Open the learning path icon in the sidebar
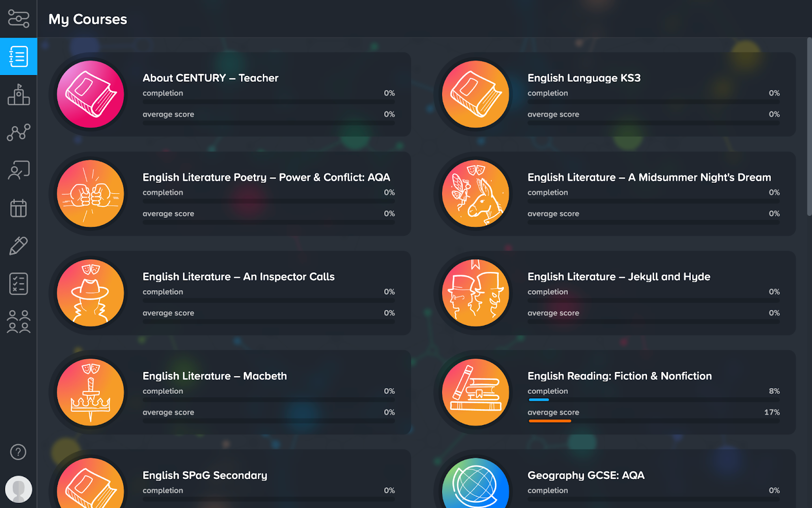 click(18, 19)
